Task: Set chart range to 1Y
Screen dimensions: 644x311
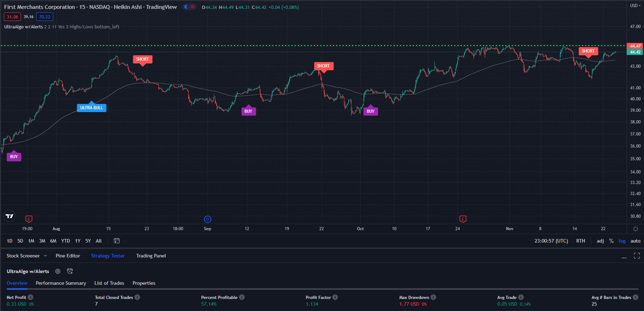Action: pos(78,241)
